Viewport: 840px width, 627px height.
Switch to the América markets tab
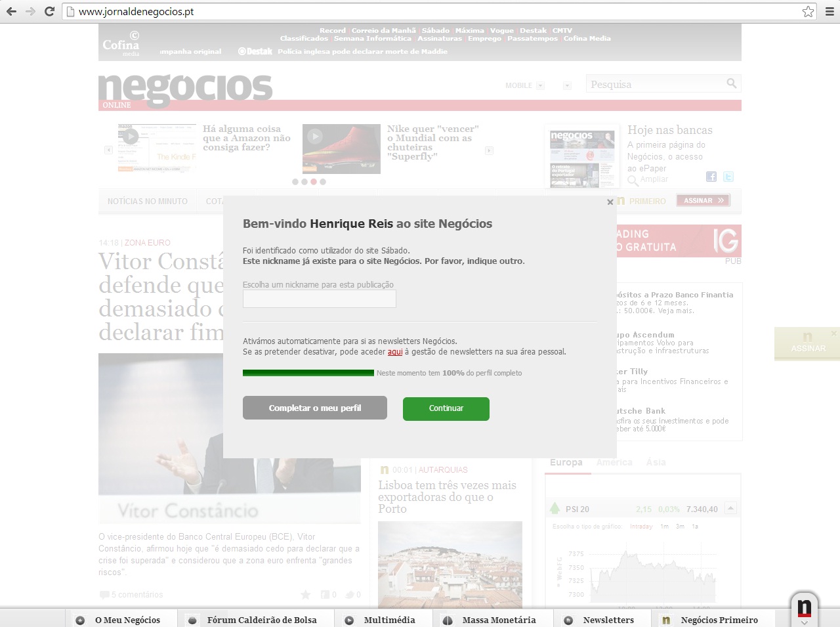614,462
